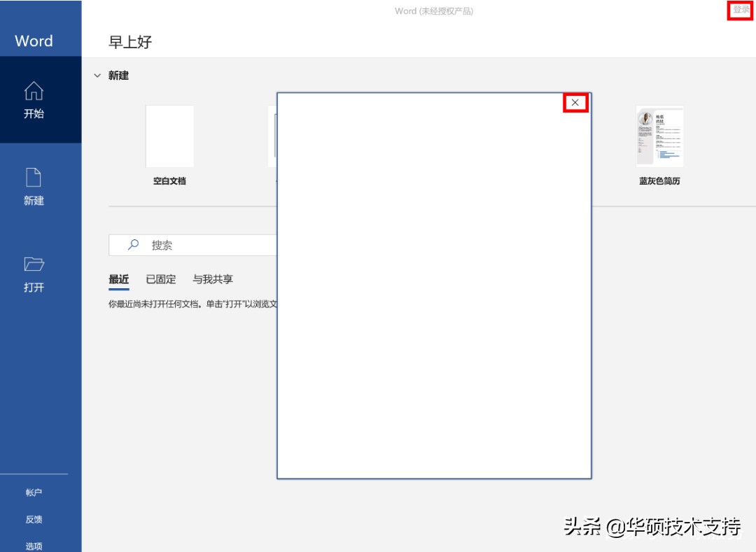Viewport: 756px width, 552px height.
Task: Click the 登录 sign-in link
Action: click(741, 10)
